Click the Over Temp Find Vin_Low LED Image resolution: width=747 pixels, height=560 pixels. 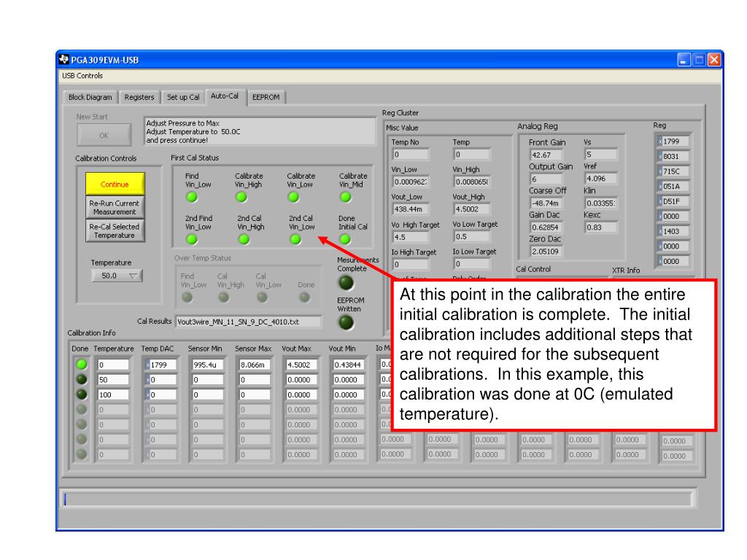coord(187,297)
